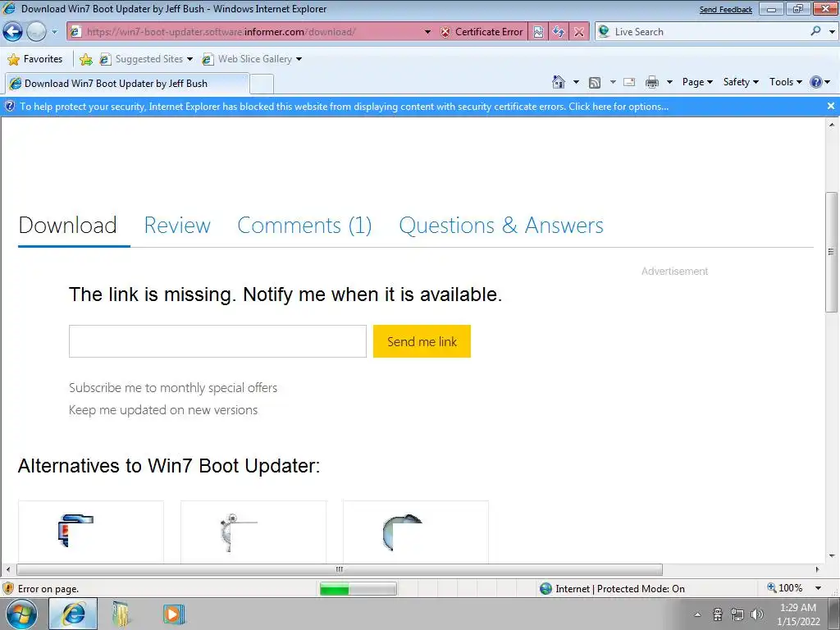Click the Print icon
The height and width of the screenshot is (630, 840).
point(652,82)
